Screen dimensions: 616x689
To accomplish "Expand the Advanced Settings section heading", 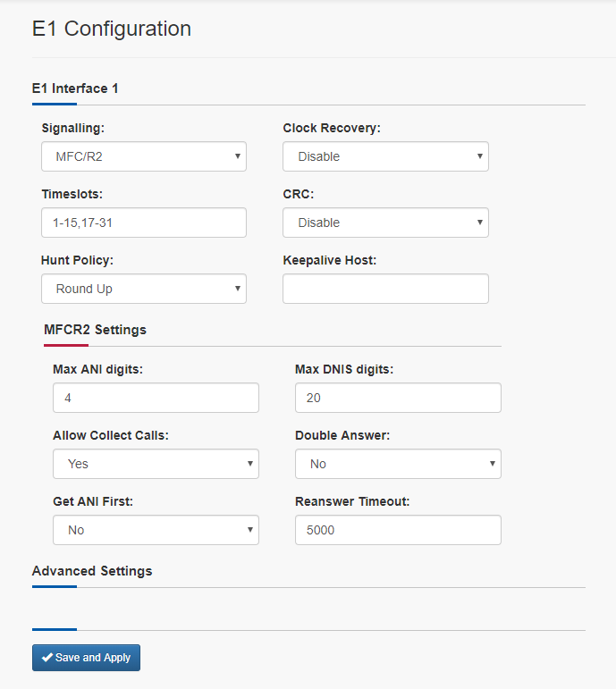I will click(x=92, y=571).
